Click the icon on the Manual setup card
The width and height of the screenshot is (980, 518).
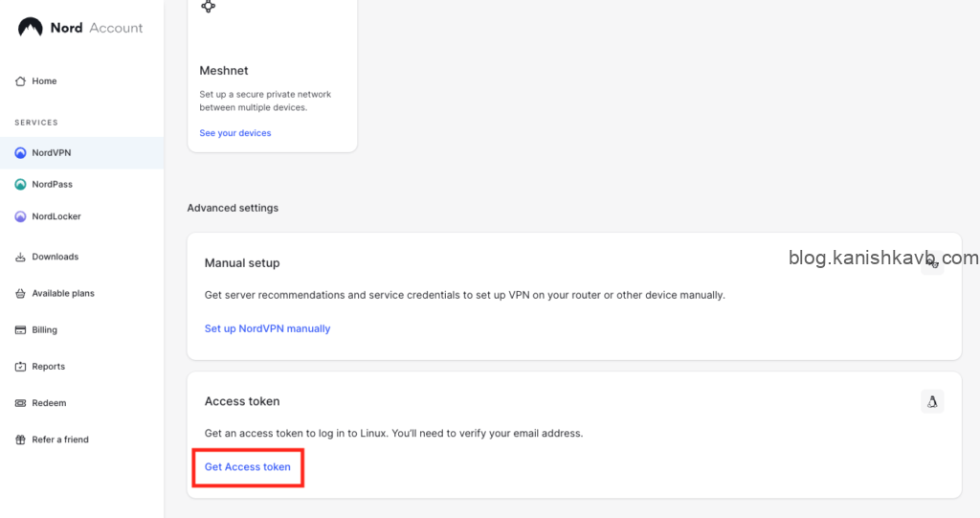pyautogui.click(x=932, y=262)
